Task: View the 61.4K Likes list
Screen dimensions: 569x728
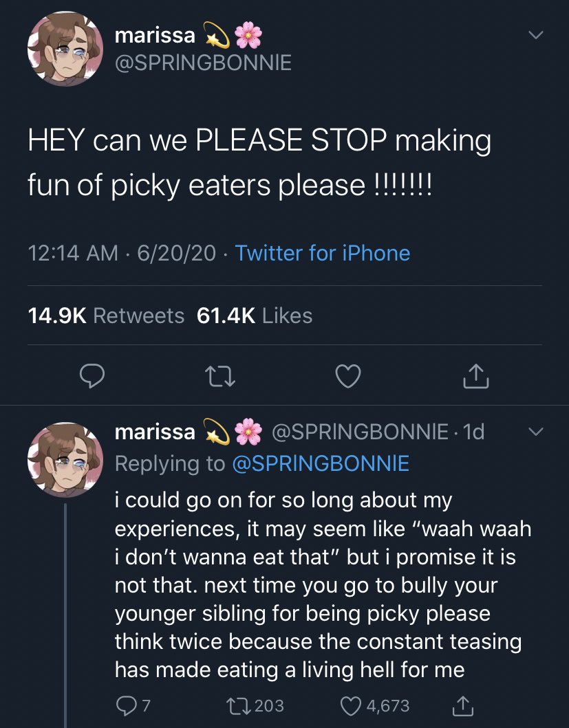Action: [255, 316]
